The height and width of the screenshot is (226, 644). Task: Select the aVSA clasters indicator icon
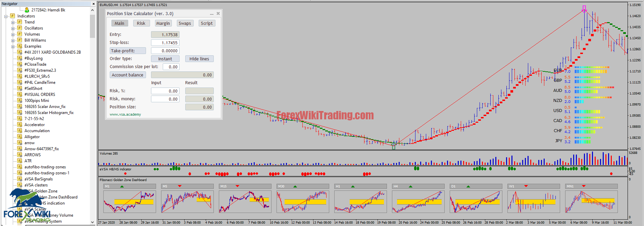click(x=20, y=185)
